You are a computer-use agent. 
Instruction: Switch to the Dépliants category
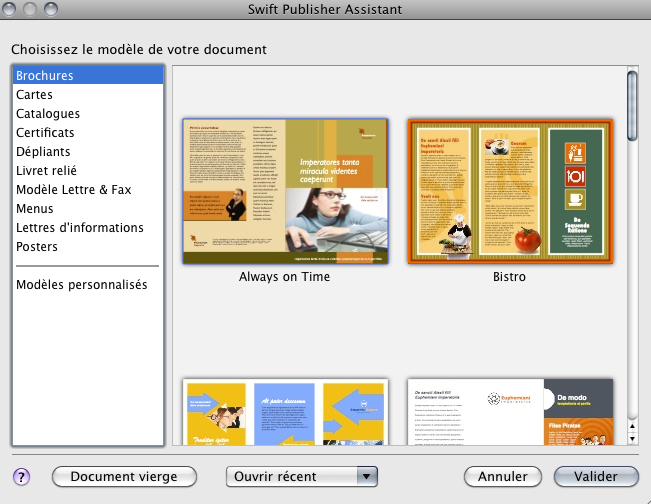click(43, 152)
